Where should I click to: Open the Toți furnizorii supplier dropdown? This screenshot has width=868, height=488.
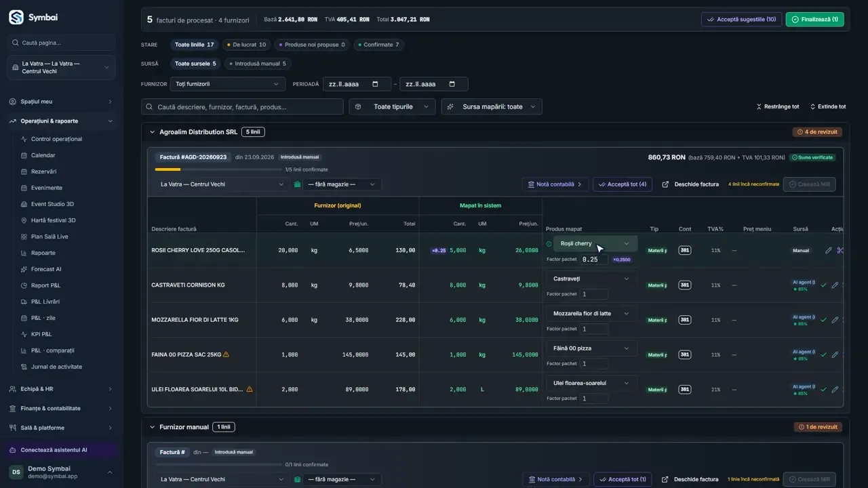coord(228,84)
